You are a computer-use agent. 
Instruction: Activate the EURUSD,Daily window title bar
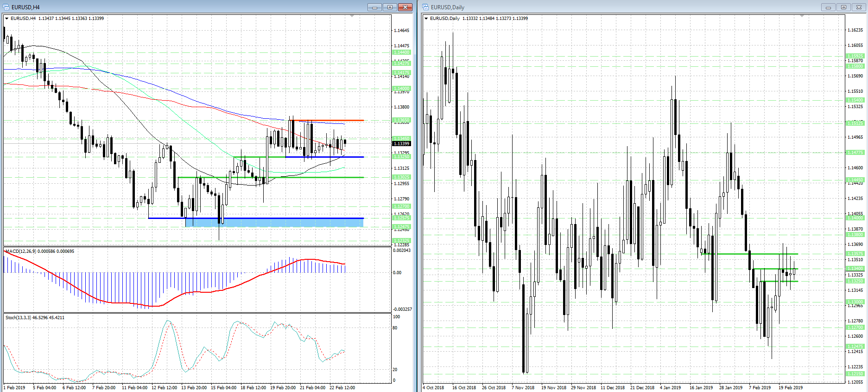pos(602,7)
